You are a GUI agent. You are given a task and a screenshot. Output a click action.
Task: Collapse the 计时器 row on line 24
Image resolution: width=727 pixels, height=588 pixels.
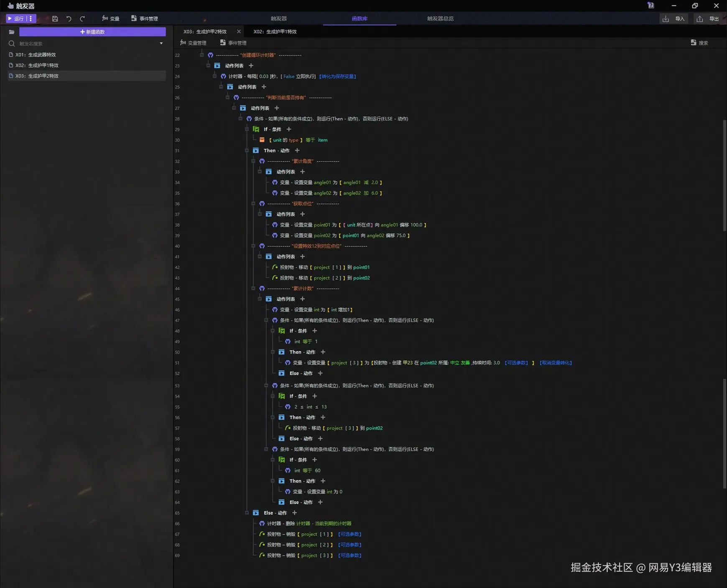coord(215,76)
